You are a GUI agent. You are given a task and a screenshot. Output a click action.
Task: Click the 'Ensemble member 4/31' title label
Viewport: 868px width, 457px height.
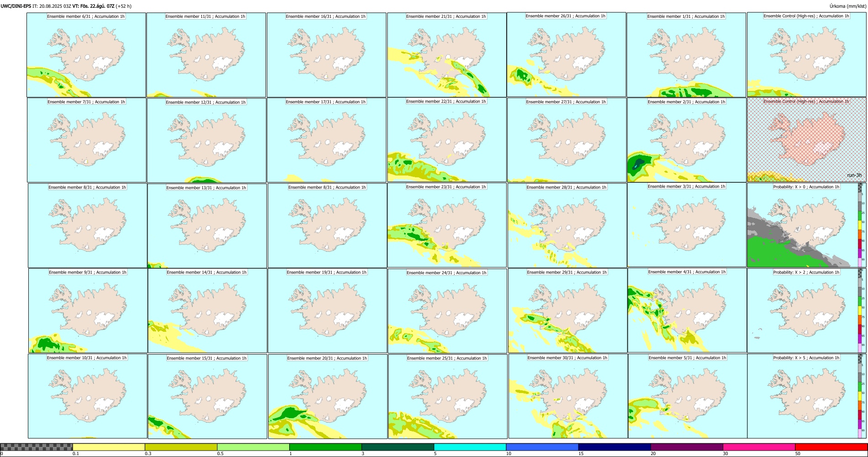687,272
